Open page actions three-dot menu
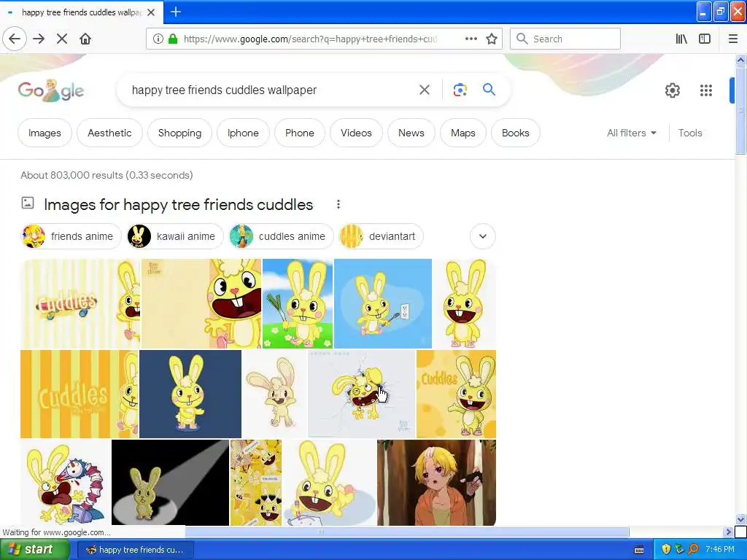 pos(471,39)
